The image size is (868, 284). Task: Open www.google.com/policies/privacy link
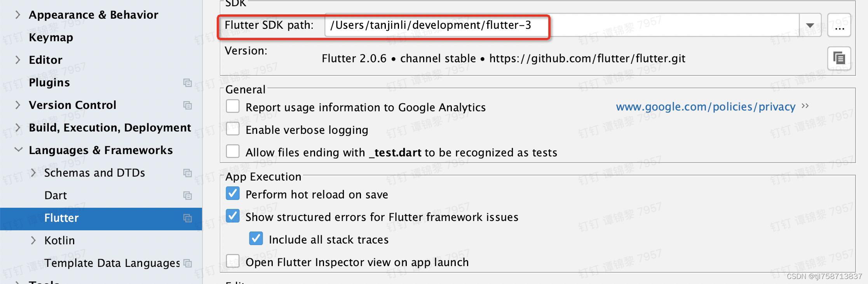click(x=706, y=107)
